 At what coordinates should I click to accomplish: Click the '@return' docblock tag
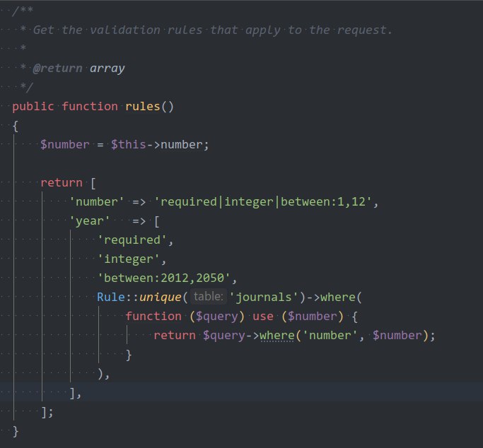pyautogui.click(x=57, y=68)
